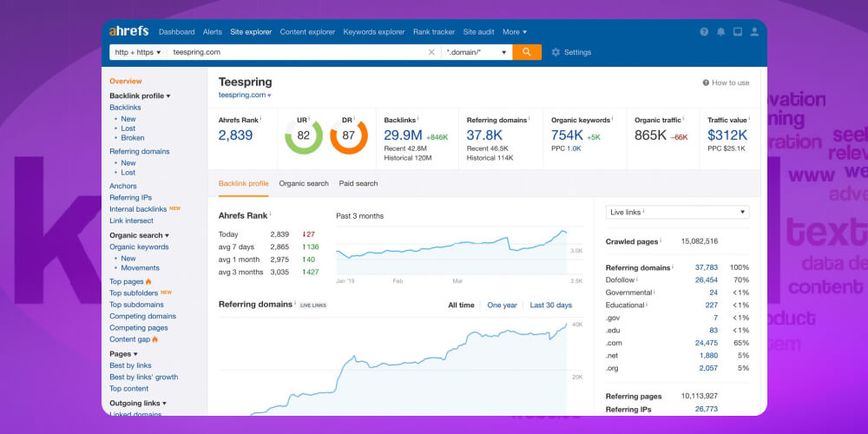
Task: Click the monitor icon in header
Action: click(x=738, y=32)
